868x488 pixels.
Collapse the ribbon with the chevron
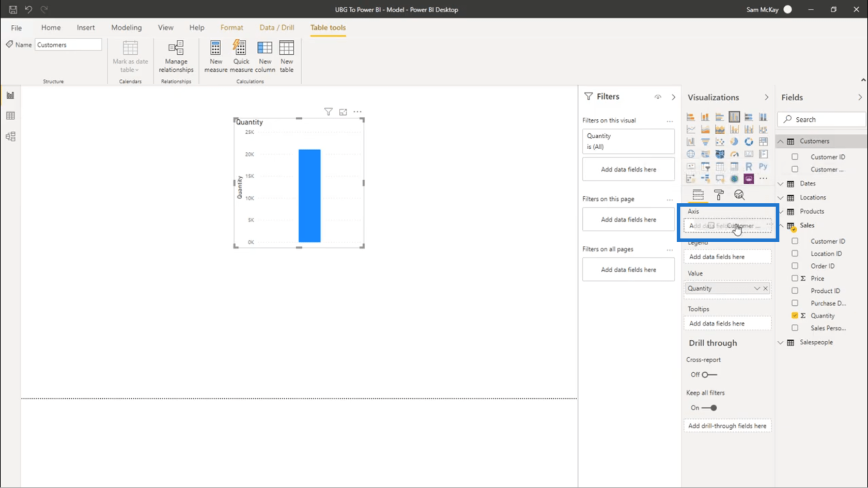coord(863,80)
